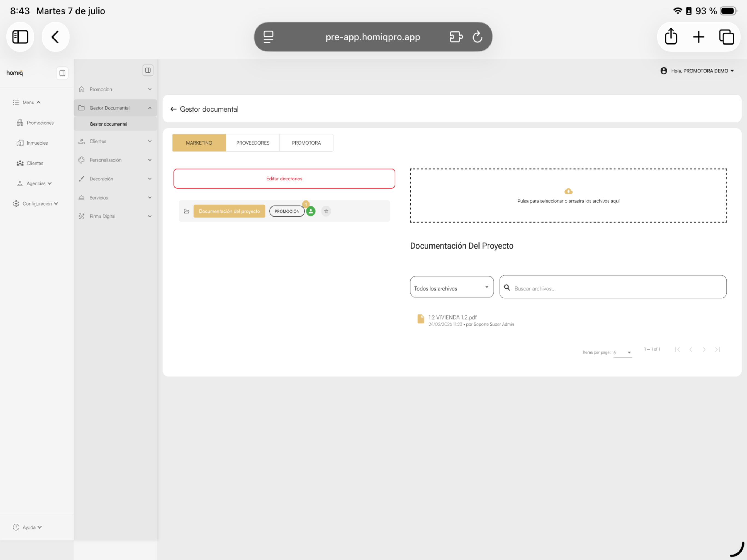Expand the Configuración menu
The height and width of the screenshot is (560, 747).
(x=36, y=204)
